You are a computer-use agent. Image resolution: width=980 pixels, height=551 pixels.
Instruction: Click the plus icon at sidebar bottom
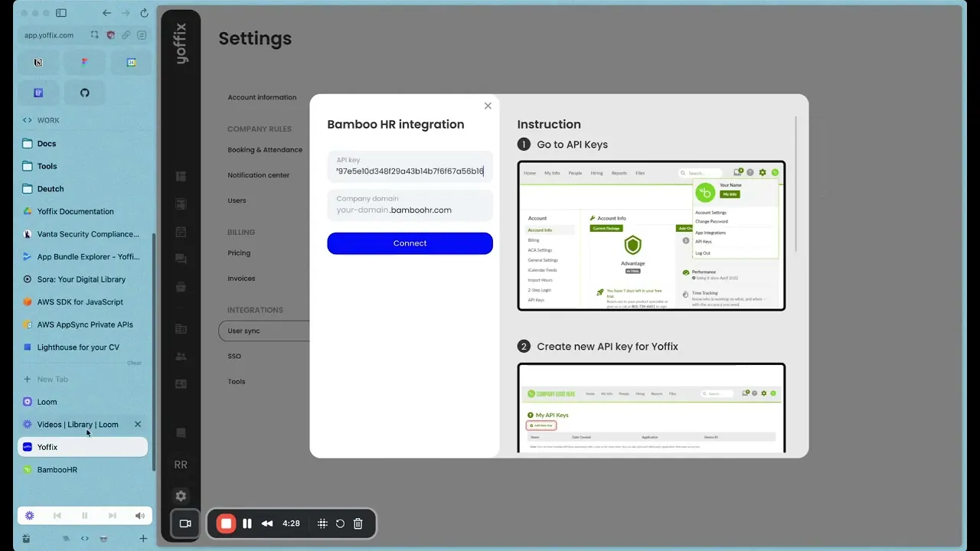click(x=143, y=539)
